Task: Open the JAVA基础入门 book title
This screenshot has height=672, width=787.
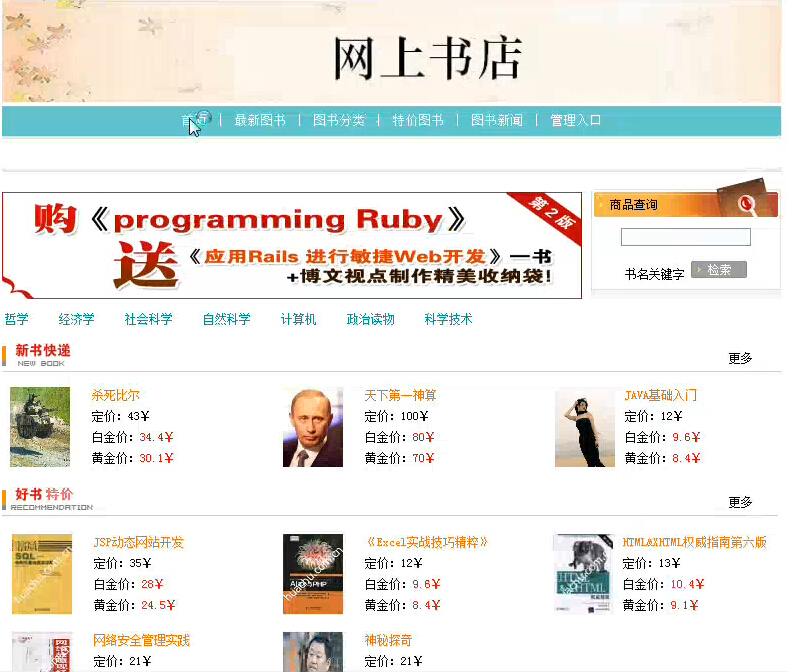Action: [661, 395]
